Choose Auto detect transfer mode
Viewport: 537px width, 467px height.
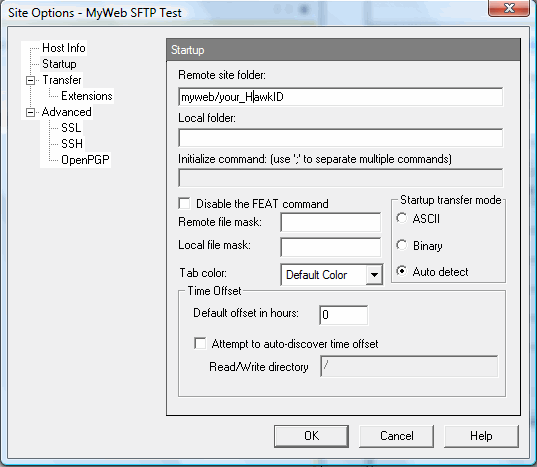coord(401,272)
